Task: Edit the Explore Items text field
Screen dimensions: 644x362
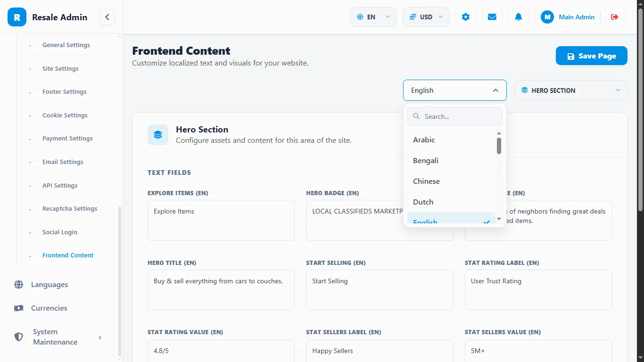Action: click(221, 221)
